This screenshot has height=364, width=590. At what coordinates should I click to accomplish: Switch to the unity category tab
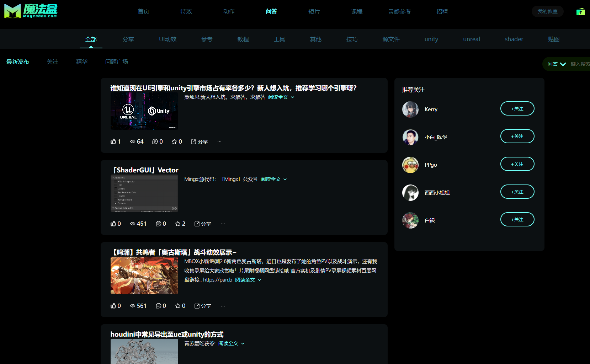pyautogui.click(x=431, y=39)
